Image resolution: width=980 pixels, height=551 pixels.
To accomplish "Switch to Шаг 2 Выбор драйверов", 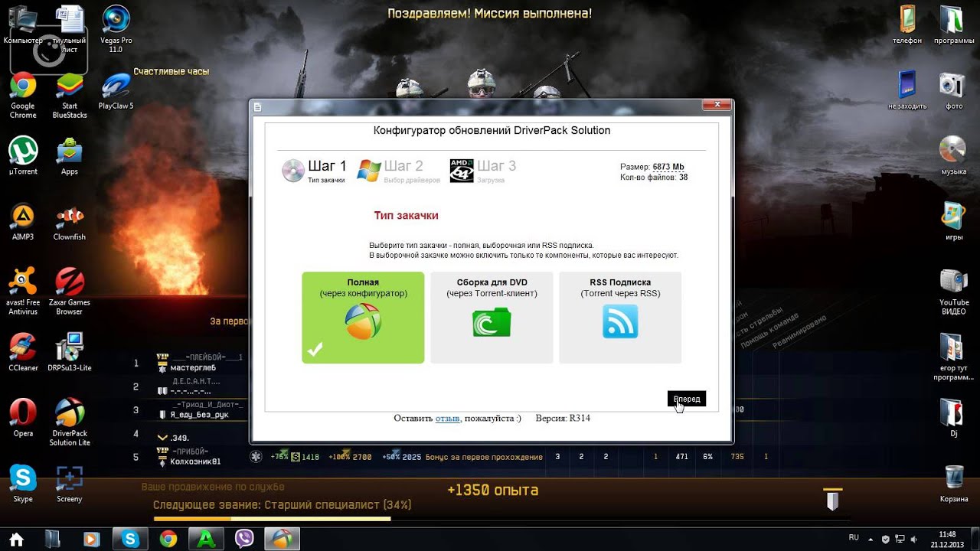I will click(x=399, y=171).
